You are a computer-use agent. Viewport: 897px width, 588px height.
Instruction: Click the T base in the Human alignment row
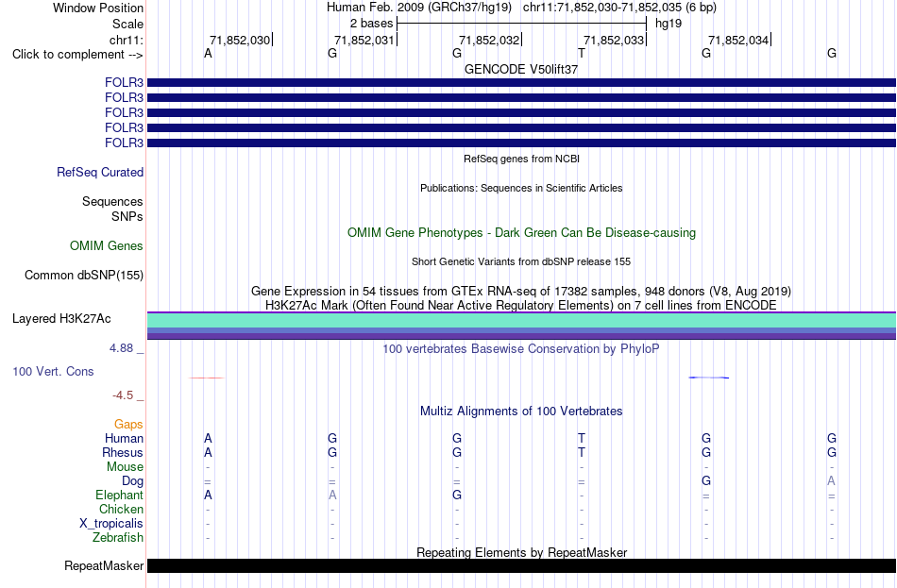click(582, 438)
